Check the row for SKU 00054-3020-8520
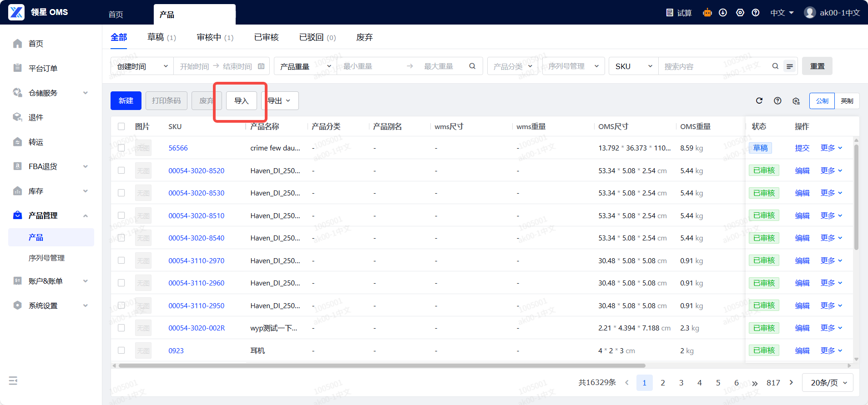The height and width of the screenshot is (405, 868). click(x=121, y=170)
